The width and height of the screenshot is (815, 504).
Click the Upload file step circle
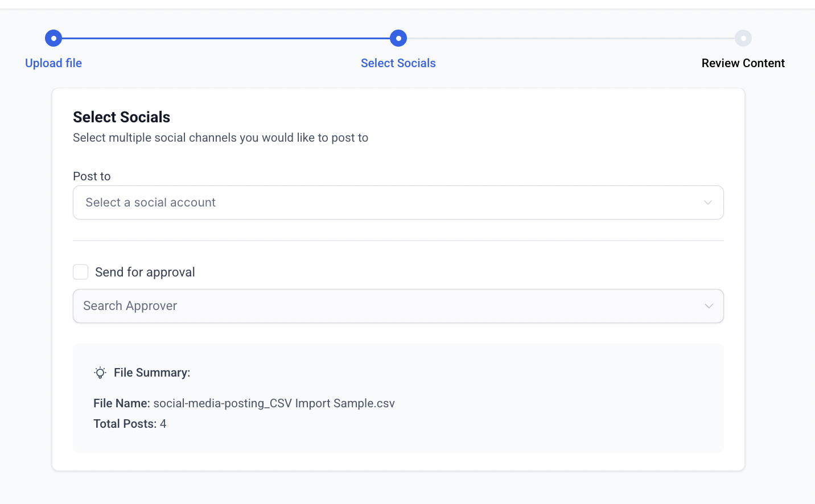53,39
